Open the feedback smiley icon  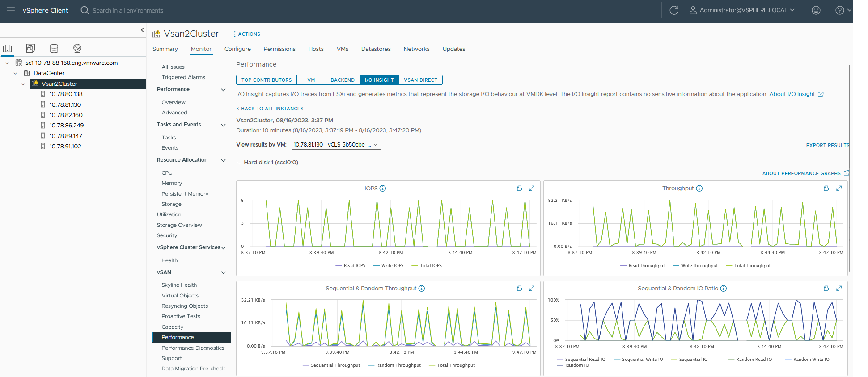[x=816, y=10]
